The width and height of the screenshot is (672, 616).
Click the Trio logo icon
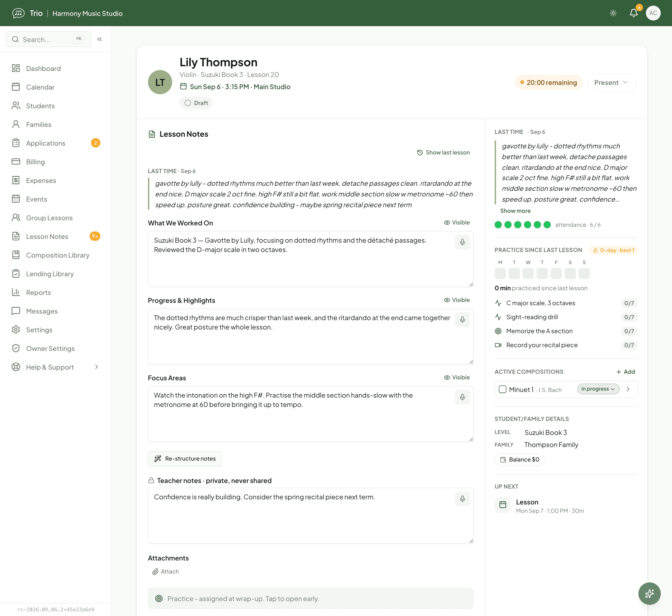[18, 13]
